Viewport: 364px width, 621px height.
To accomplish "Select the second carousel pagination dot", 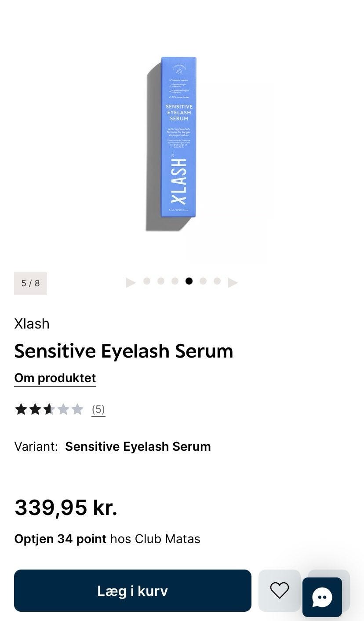I will 161,281.
